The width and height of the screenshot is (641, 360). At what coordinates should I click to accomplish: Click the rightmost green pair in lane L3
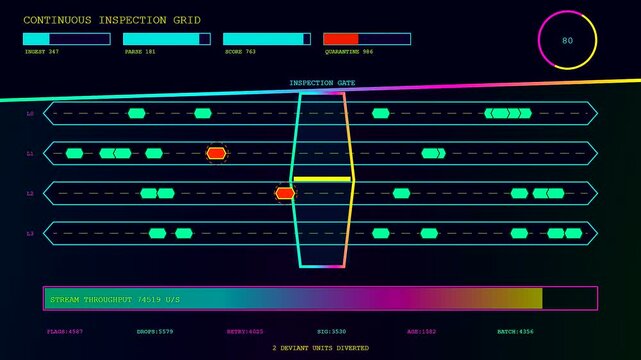[x=565, y=233]
